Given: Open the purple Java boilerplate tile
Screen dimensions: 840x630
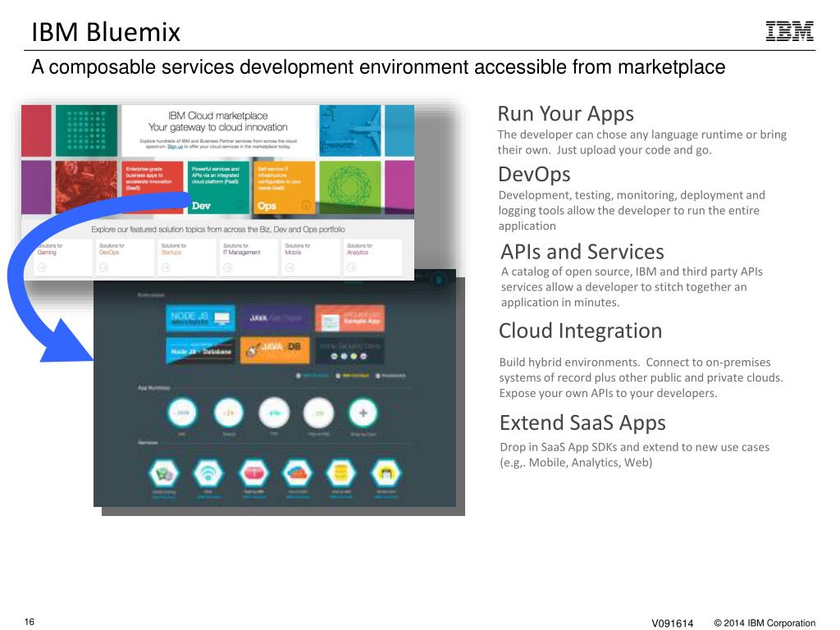Looking at the screenshot, I should (275, 318).
